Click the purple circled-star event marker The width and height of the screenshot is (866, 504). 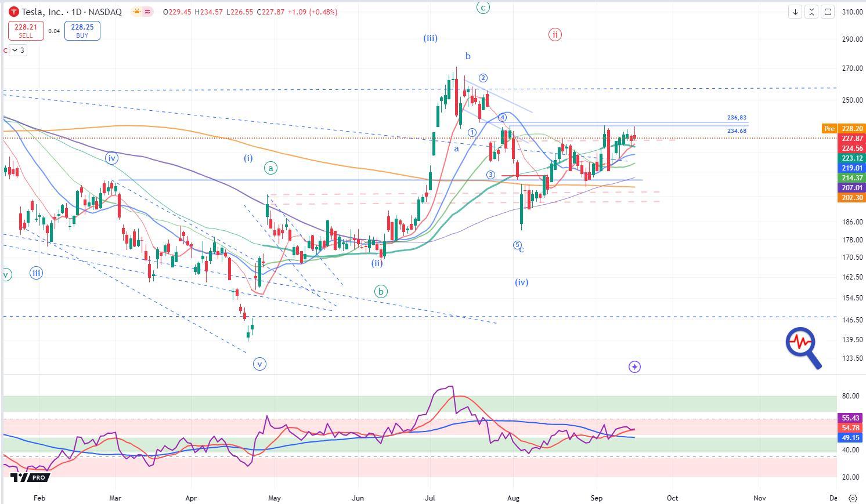point(634,367)
